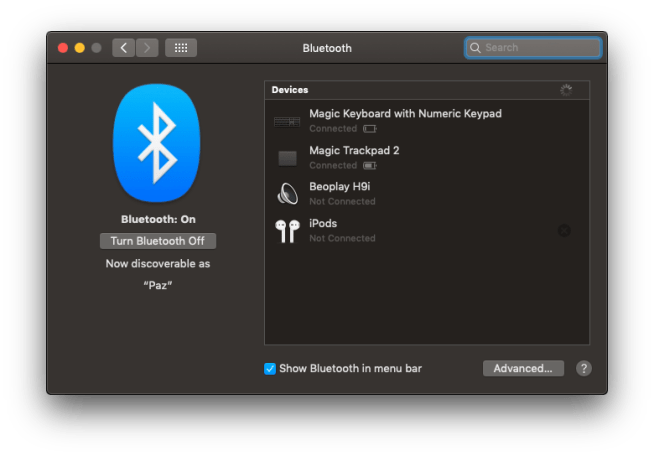Select the Magic Trackpad 2 name
This screenshot has width=654, height=456.
click(x=354, y=150)
